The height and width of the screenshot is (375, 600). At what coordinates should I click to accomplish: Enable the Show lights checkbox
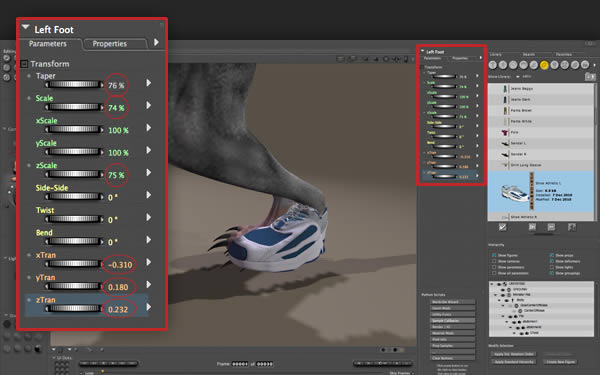[551, 267]
